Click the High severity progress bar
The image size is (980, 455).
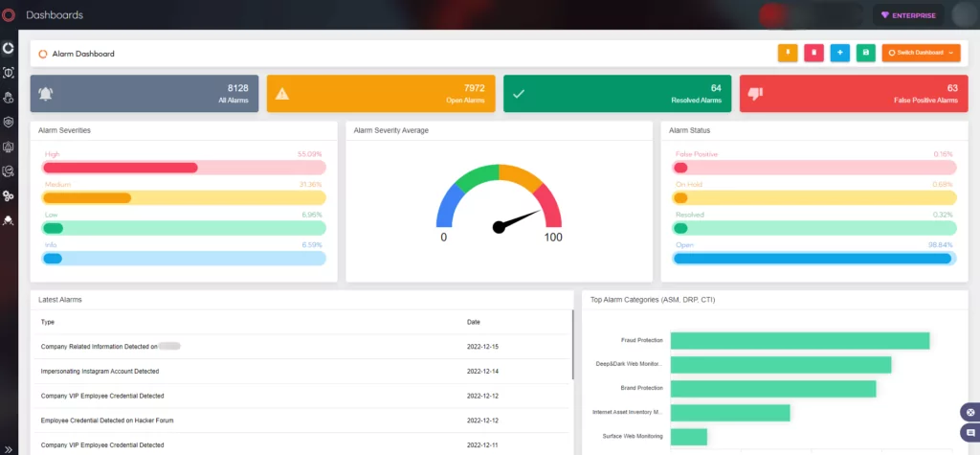click(184, 168)
